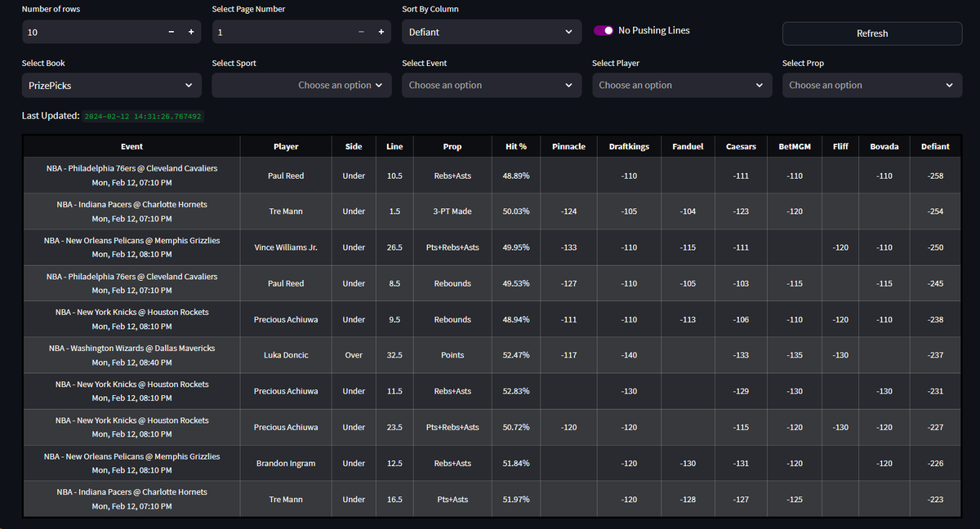
Task: Open the Sort By Column combo box showing Defiant
Action: [491, 31]
